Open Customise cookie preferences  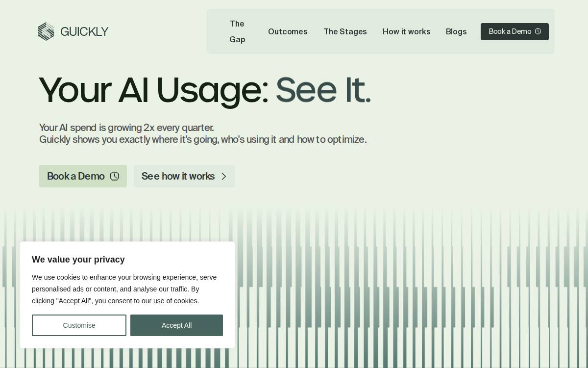point(79,325)
